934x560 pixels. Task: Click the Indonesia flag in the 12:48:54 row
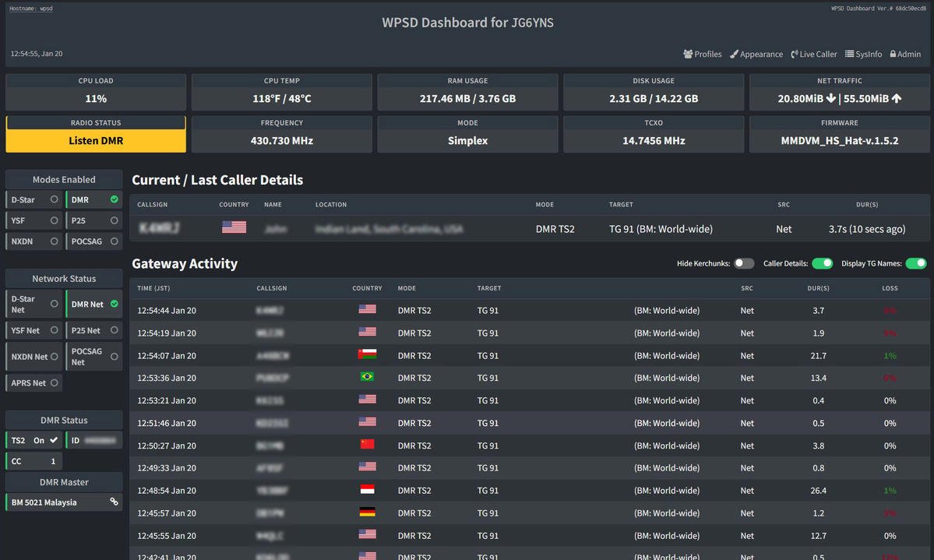pos(367,489)
